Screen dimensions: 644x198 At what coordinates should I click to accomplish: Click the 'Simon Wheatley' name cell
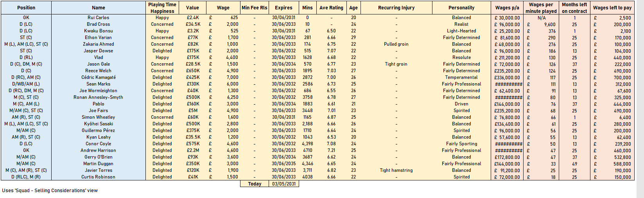pos(99,117)
